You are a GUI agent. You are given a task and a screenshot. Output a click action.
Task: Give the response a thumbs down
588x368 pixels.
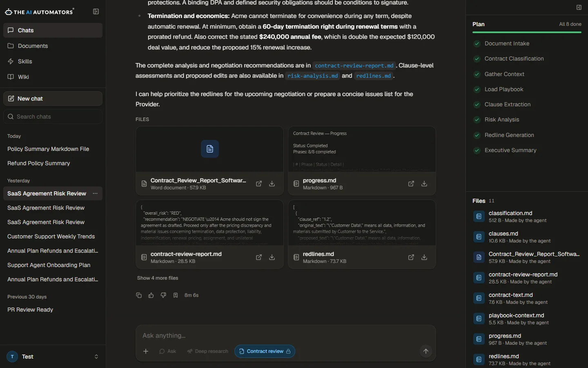pos(163,295)
